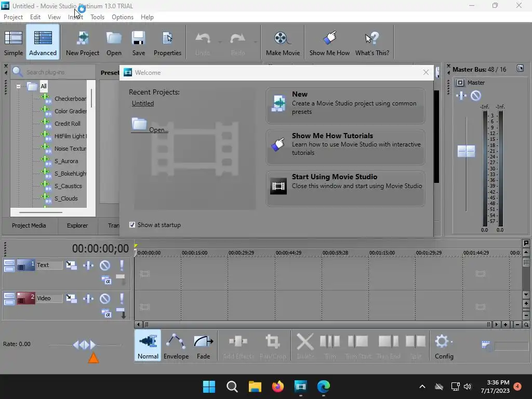Click the orange playback Rate slider handle
This screenshot has height=399, width=532.
point(94,358)
